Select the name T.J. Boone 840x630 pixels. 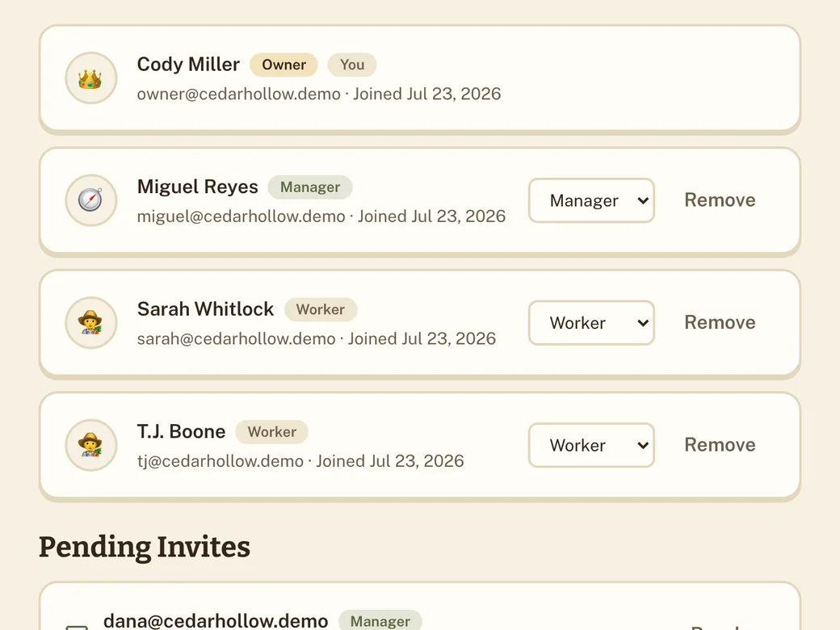click(181, 431)
